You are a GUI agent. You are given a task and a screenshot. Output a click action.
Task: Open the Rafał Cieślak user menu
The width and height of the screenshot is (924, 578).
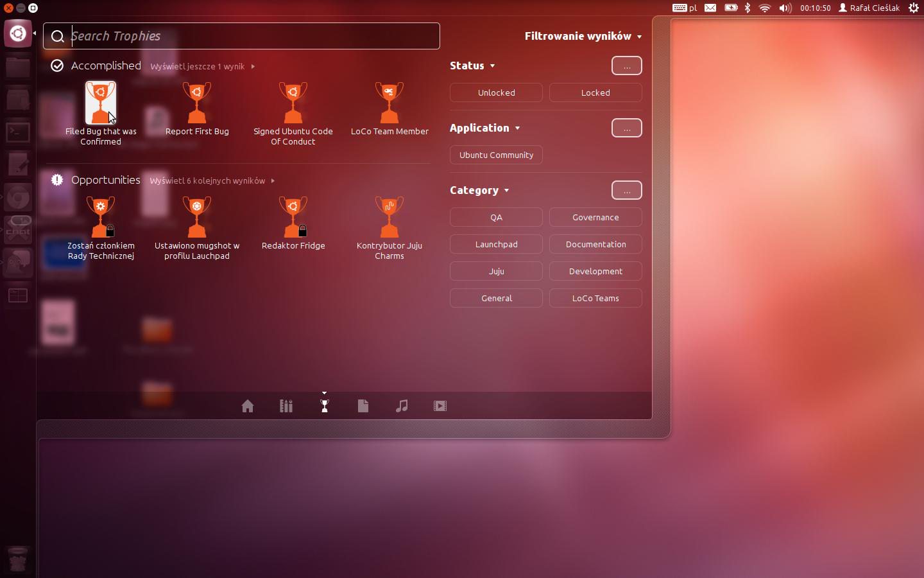[x=869, y=8]
